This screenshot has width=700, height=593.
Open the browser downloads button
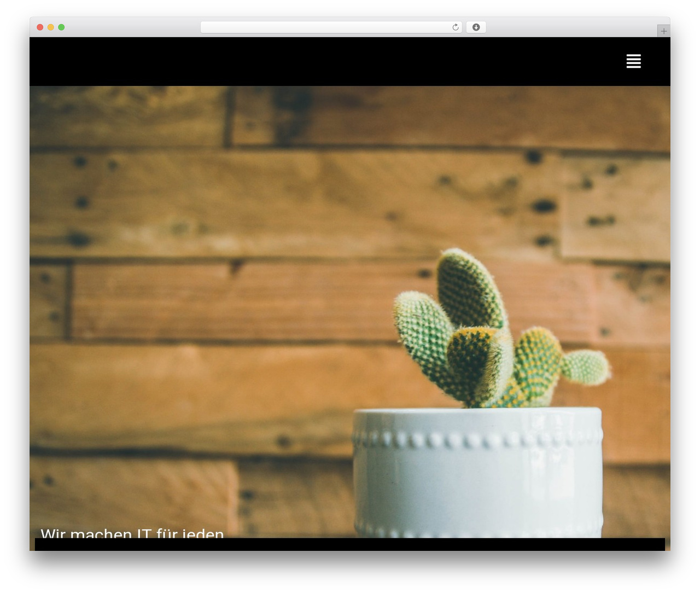[x=476, y=27]
